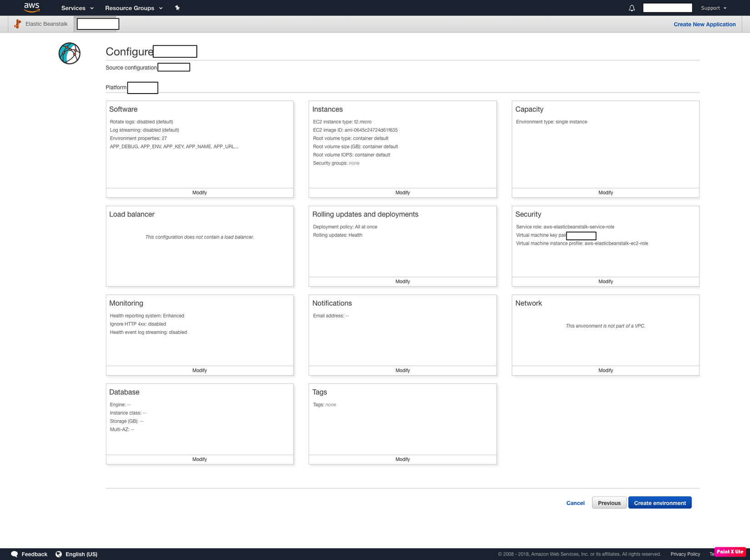The image size is (750, 560).
Task: Modify the Security settings
Action: pos(605,282)
